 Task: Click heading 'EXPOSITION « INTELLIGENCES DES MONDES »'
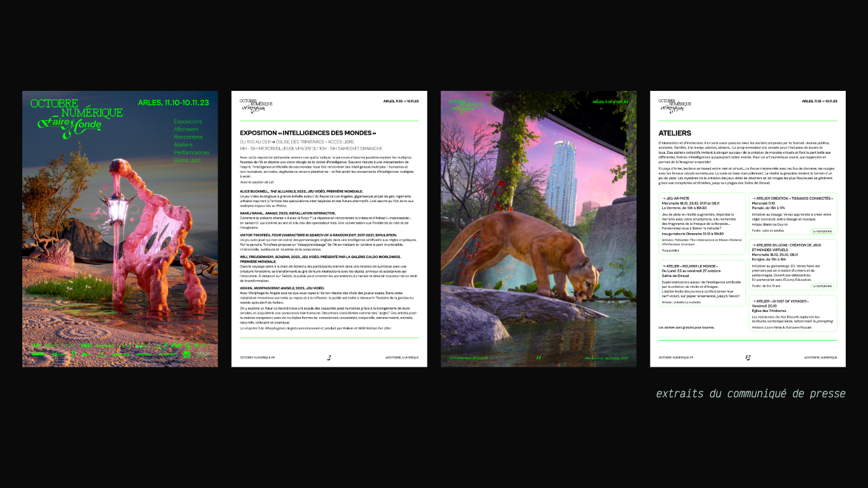tap(308, 133)
